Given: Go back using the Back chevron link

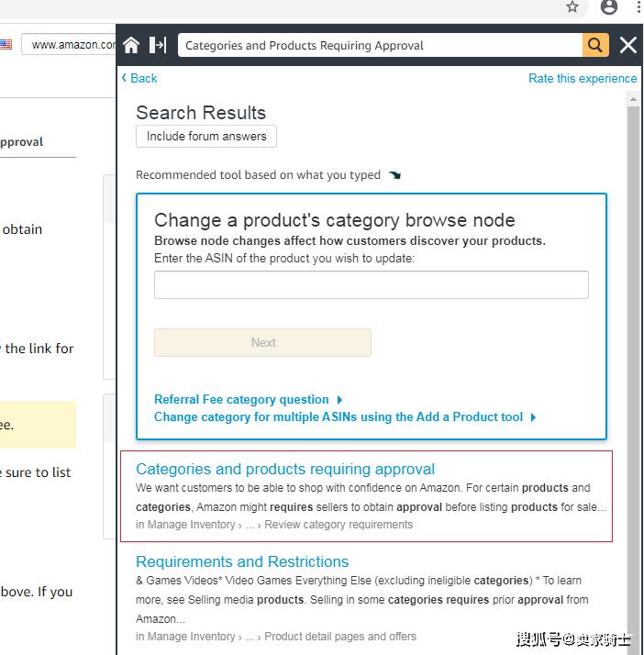Looking at the screenshot, I should tap(139, 78).
